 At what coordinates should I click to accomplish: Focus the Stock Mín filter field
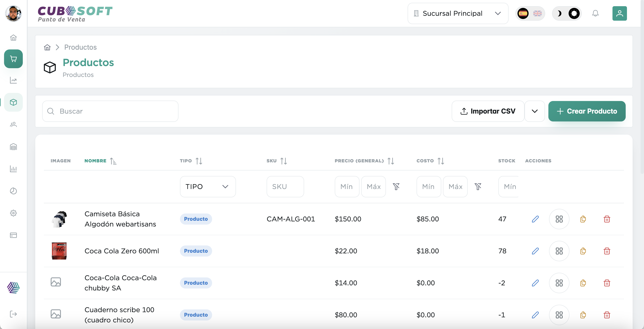(508, 187)
